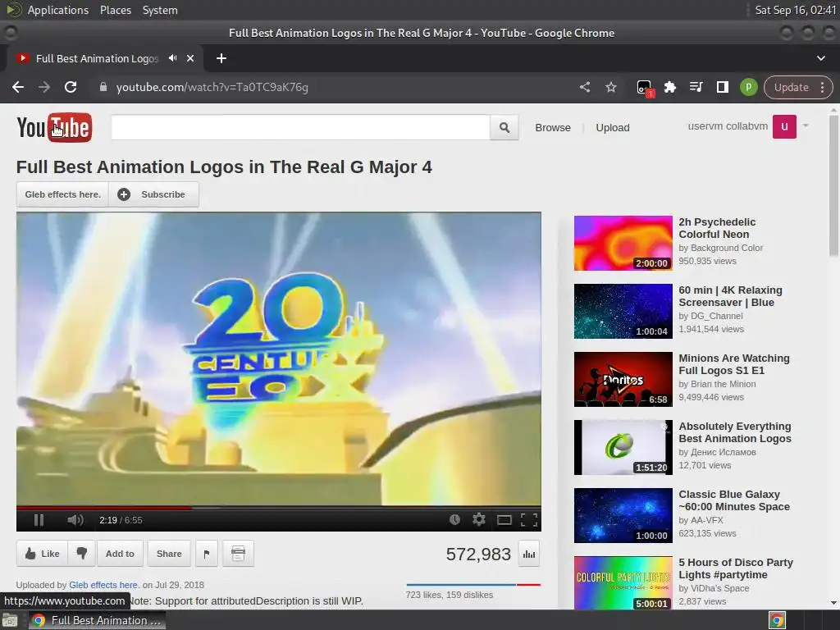Mute the tab via speaker icon
Image resolution: width=840 pixels, height=630 pixels.
tap(172, 58)
